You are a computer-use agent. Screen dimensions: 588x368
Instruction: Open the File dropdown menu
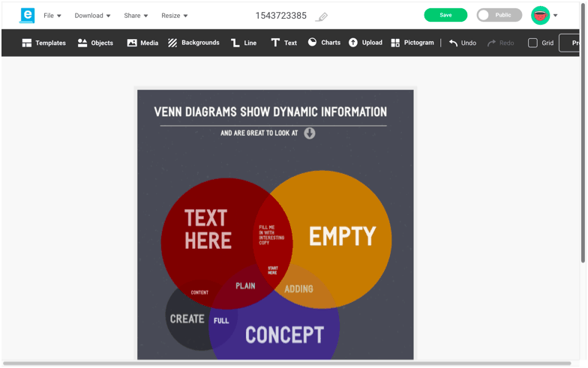point(52,16)
